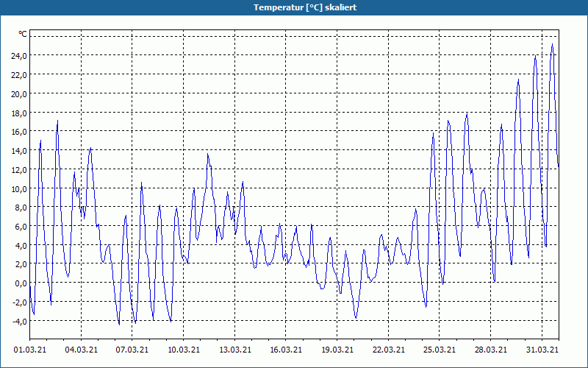588x368 pixels.
Task: Click the 24,0 y-axis label
Action: (x=19, y=56)
